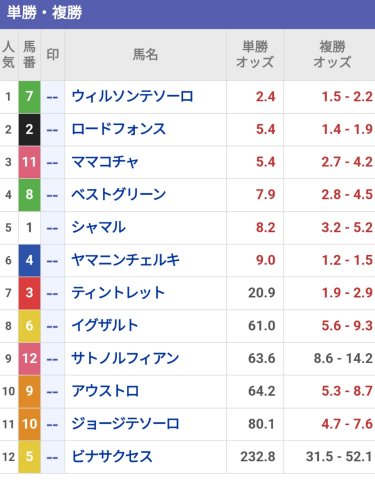Open the ウィルソンテソーロ horse link

coord(132,97)
